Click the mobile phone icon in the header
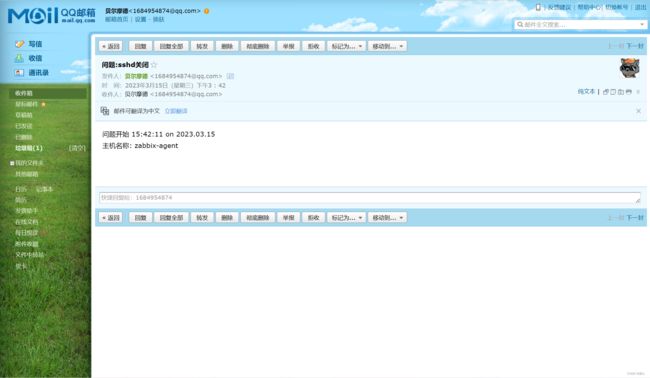The width and height of the screenshot is (650, 378). click(538, 7)
